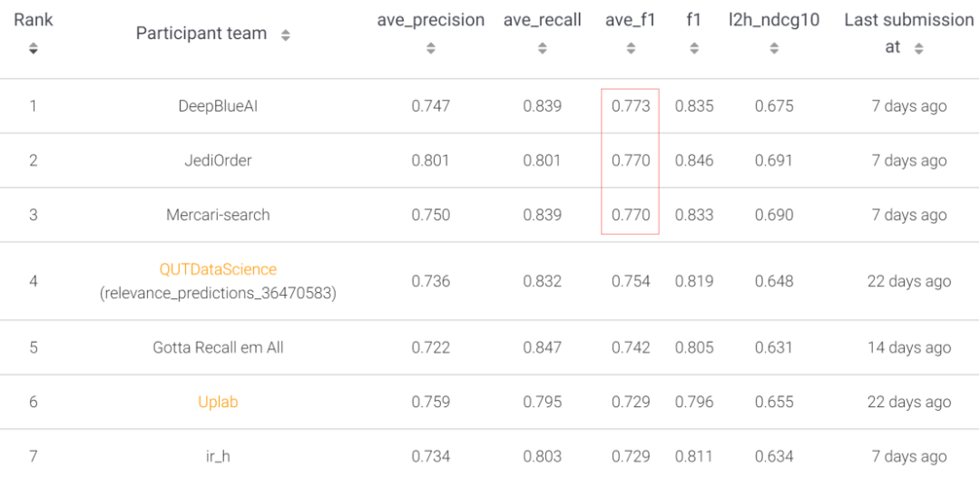Viewport: 980px width, 478px height.
Task: Open the Uplab team link
Action: (218, 402)
